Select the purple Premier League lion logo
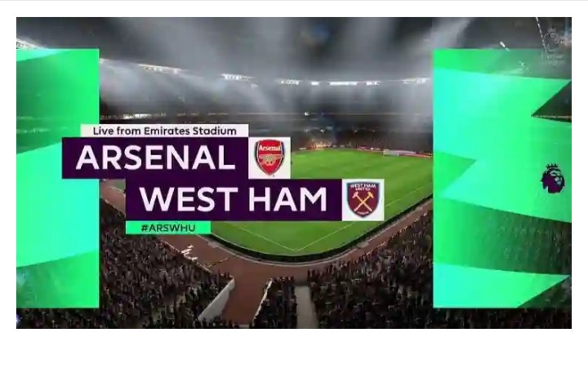 tap(553, 179)
